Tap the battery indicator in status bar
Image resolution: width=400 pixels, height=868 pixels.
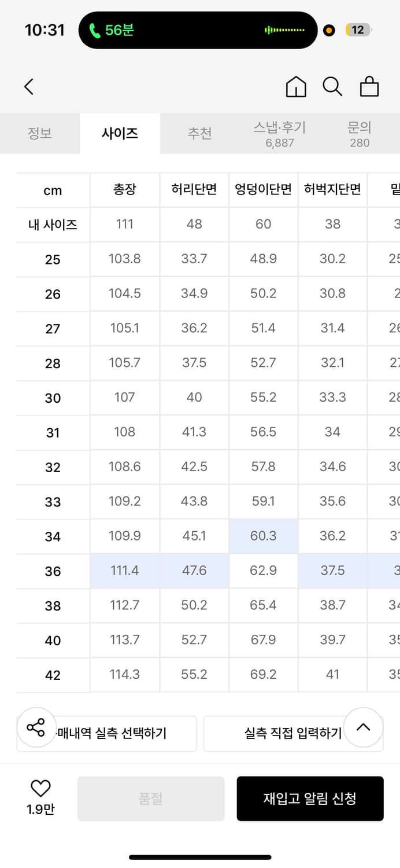[x=358, y=30]
